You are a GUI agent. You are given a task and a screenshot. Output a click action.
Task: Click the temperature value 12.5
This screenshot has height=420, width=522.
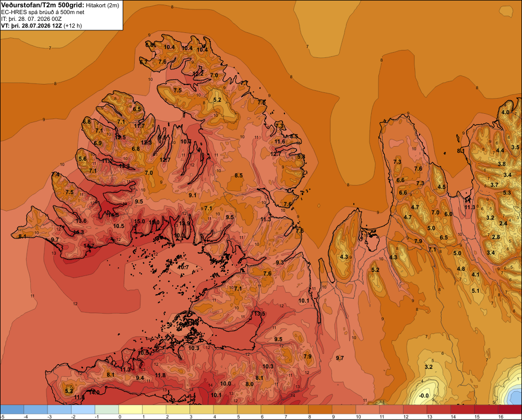120,137
